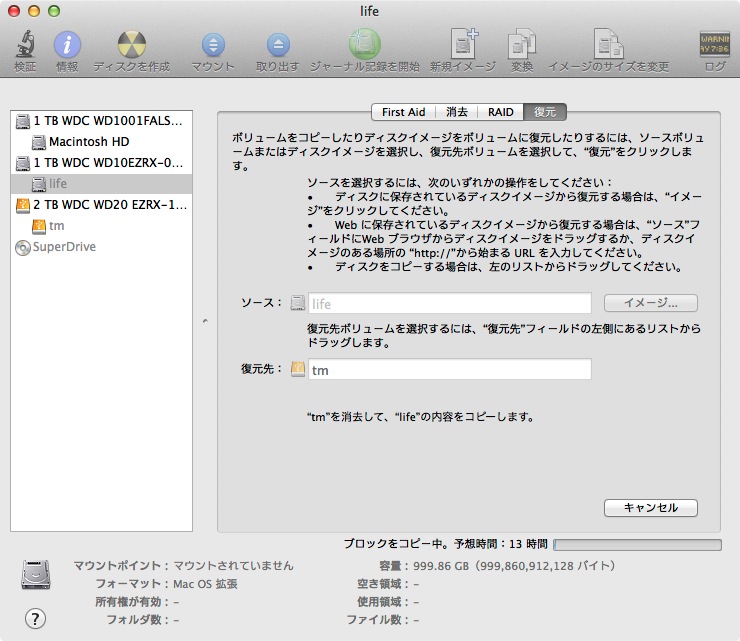Switch to the First Aid tab
Image resolution: width=740 pixels, height=641 pixels.
(403, 112)
